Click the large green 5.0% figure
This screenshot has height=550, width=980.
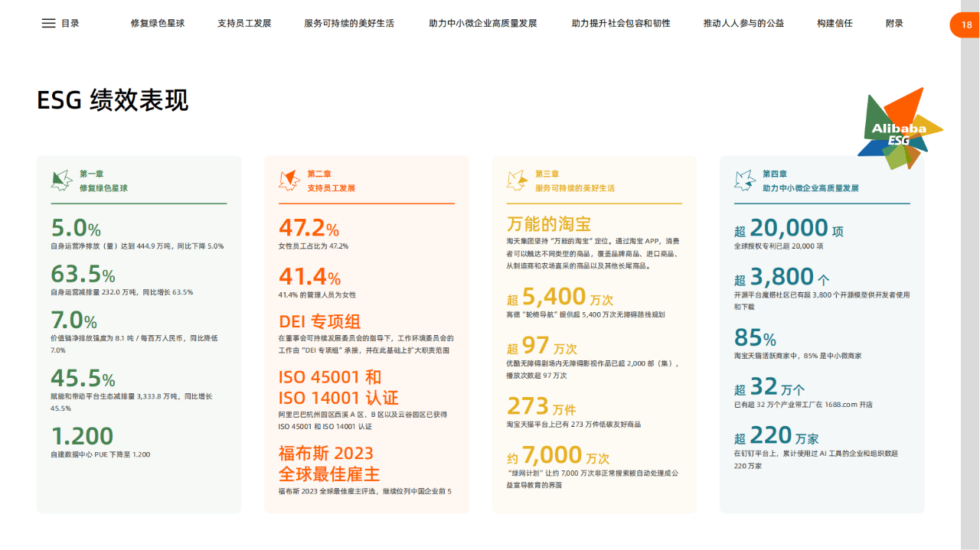click(76, 228)
